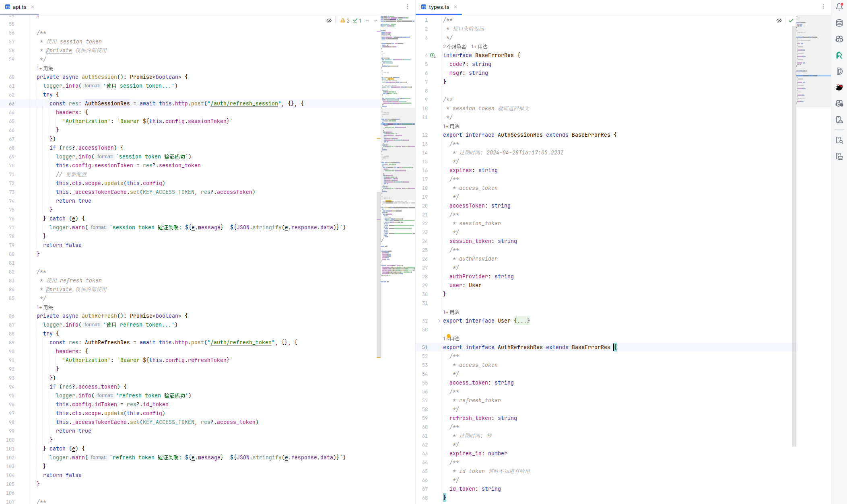Screen dimensions: 847x504
Task: Click the warnings count indicator in api.ts
Action: [345, 21]
